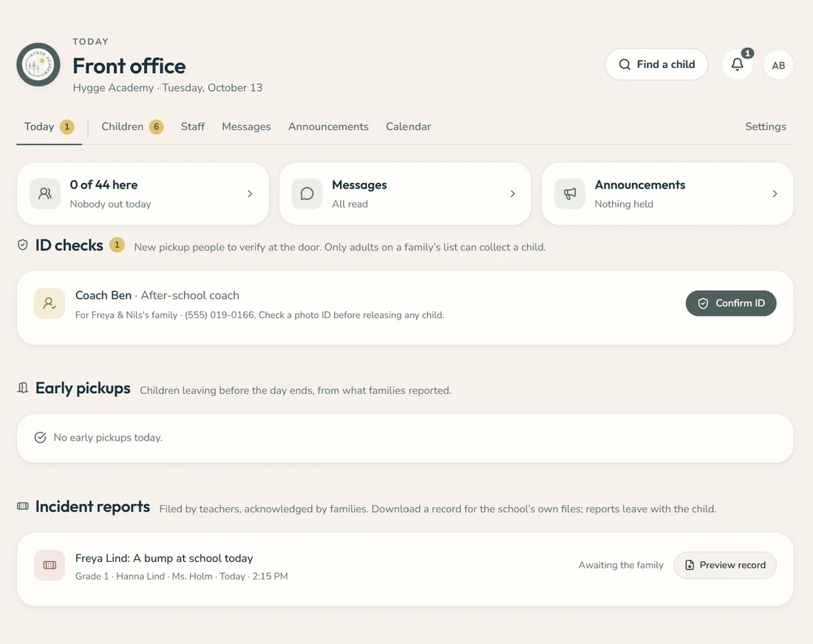This screenshot has height=644, width=813.
Task: Switch to the Children tab
Action: point(132,126)
